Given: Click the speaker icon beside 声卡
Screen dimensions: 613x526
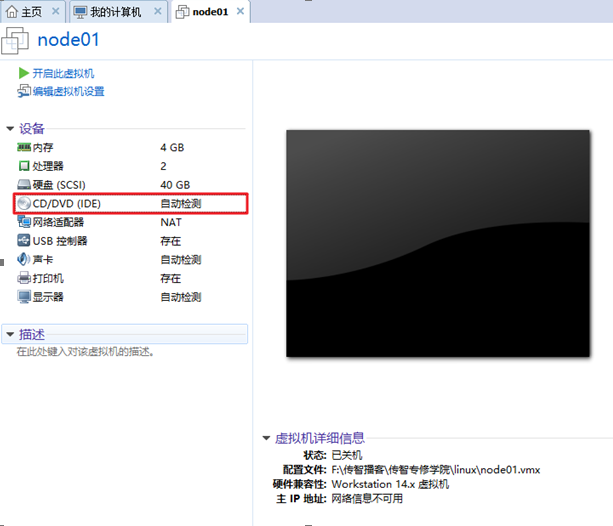Looking at the screenshot, I should tap(23, 259).
